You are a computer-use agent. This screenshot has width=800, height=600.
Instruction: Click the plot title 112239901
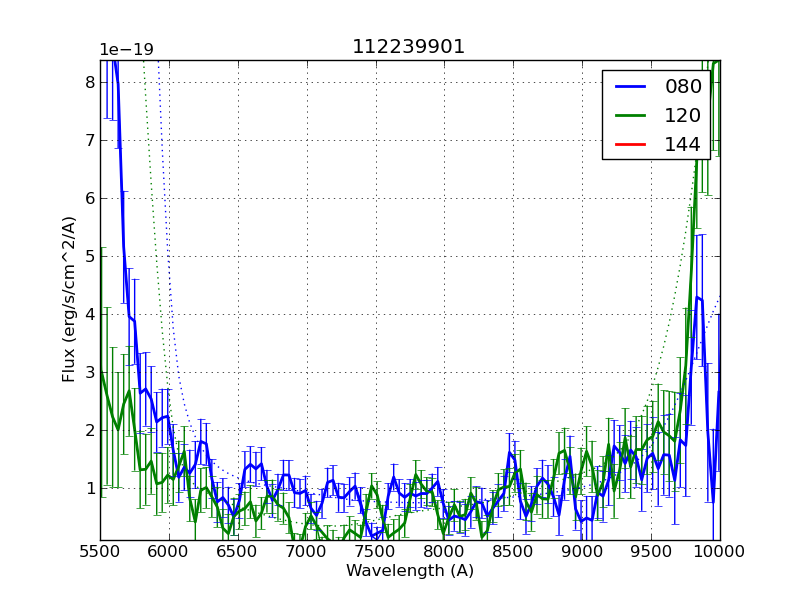408,47
